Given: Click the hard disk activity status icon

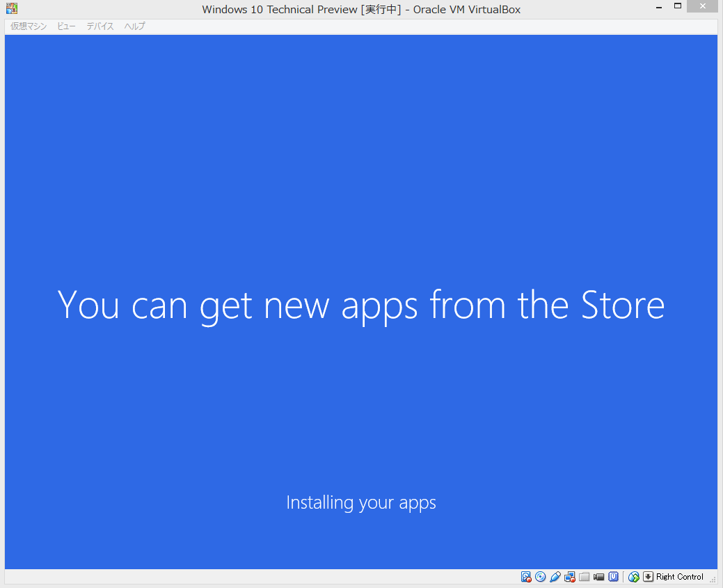Looking at the screenshot, I should click(526, 576).
